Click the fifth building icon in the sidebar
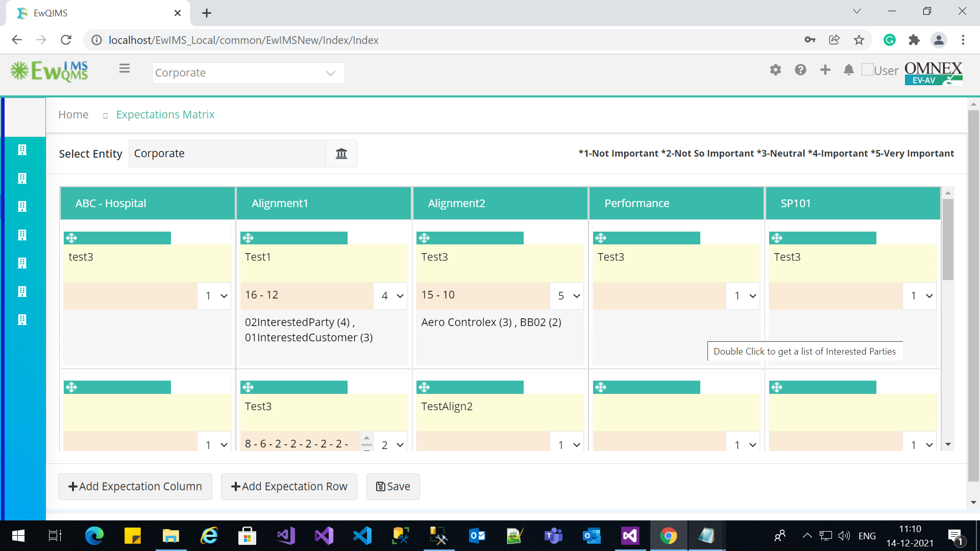 coord(22,263)
